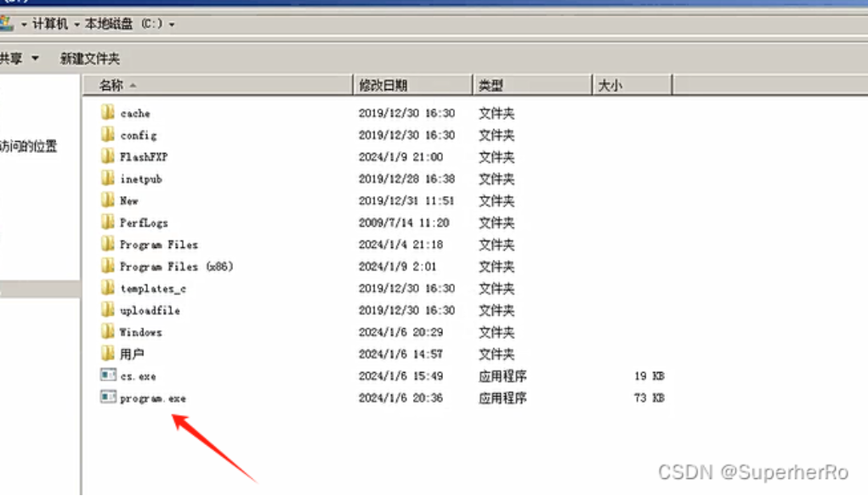The width and height of the screenshot is (868, 496).
Task: Click the Program Files folder name
Action: pyautogui.click(x=159, y=245)
